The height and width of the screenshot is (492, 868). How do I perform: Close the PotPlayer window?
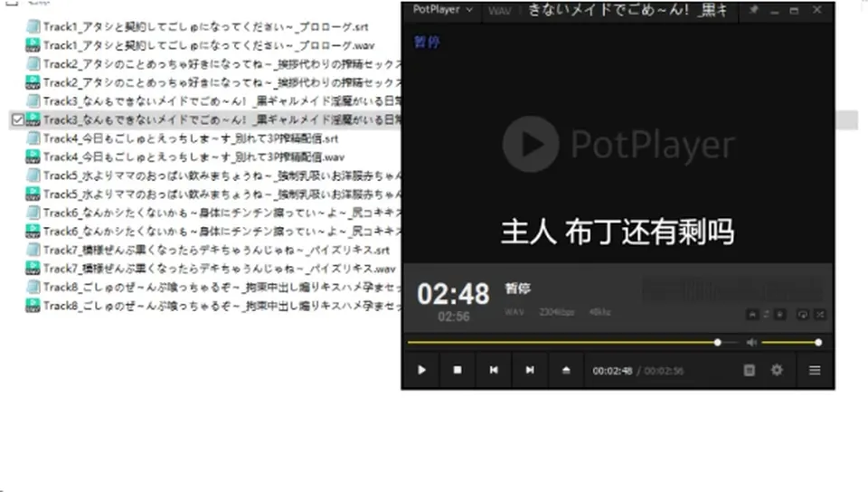click(x=817, y=10)
